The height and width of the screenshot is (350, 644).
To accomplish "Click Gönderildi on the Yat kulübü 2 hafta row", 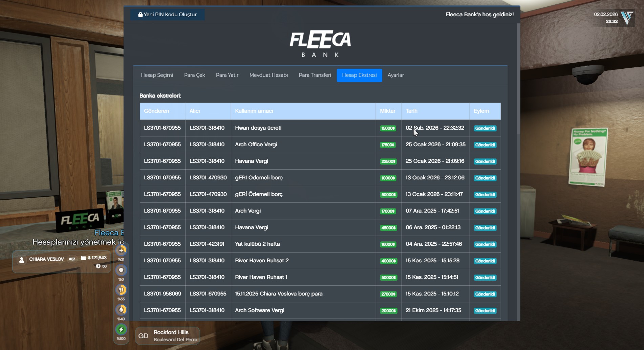I will (485, 244).
